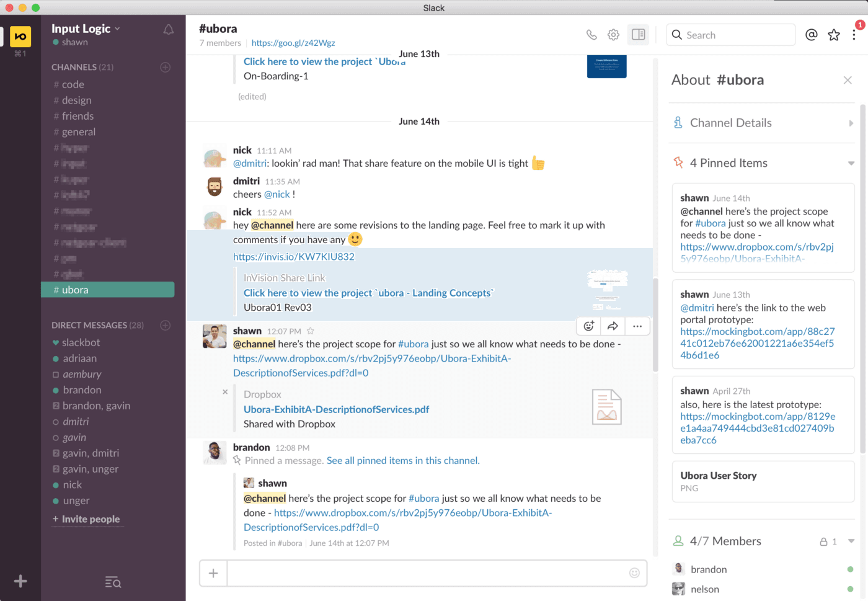
Task: Click the message input box
Action: [x=437, y=573]
